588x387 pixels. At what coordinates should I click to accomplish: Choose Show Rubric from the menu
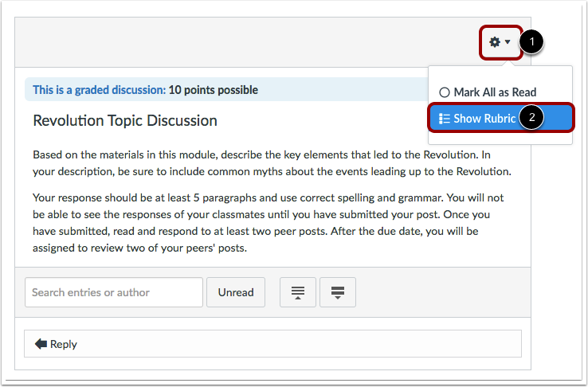click(500, 118)
